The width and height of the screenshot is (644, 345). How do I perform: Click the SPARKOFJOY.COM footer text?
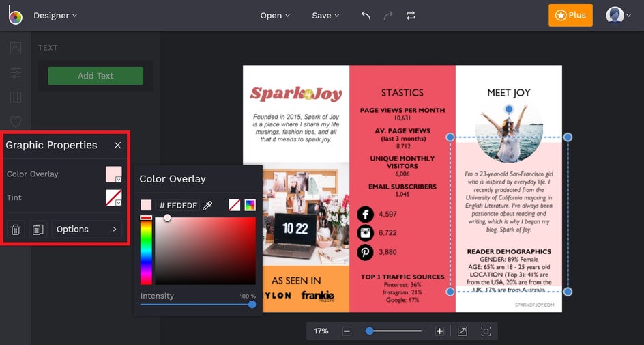[534, 305]
